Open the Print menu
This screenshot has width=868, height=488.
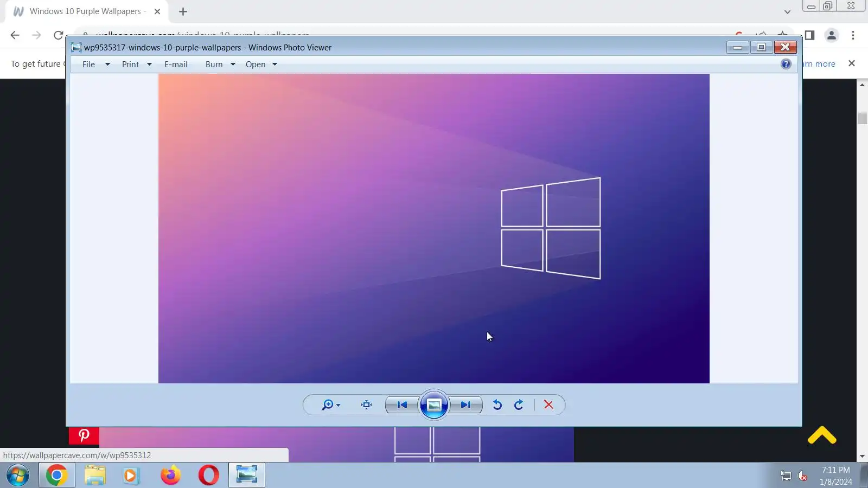(x=130, y=65)
